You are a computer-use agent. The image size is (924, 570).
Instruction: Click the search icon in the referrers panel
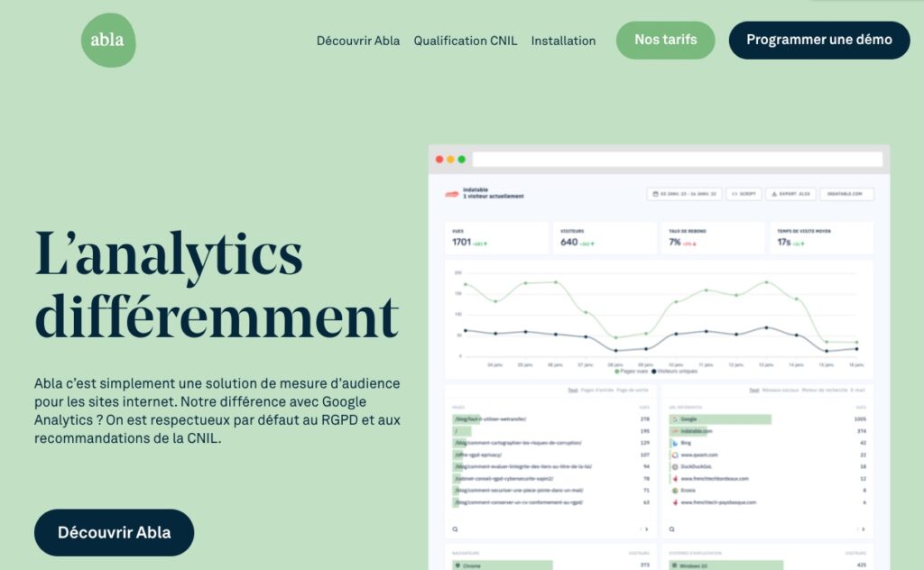tap(671, 529)
